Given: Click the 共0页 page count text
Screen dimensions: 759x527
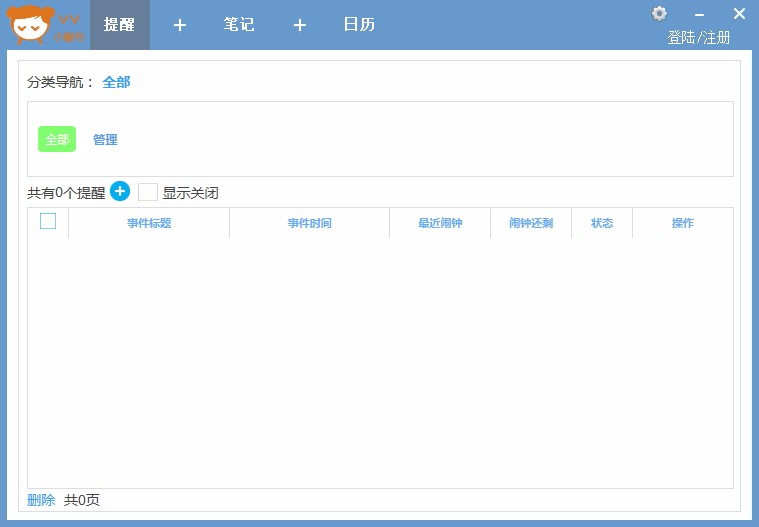Looking at the screenshot, I should pos(82,500).
